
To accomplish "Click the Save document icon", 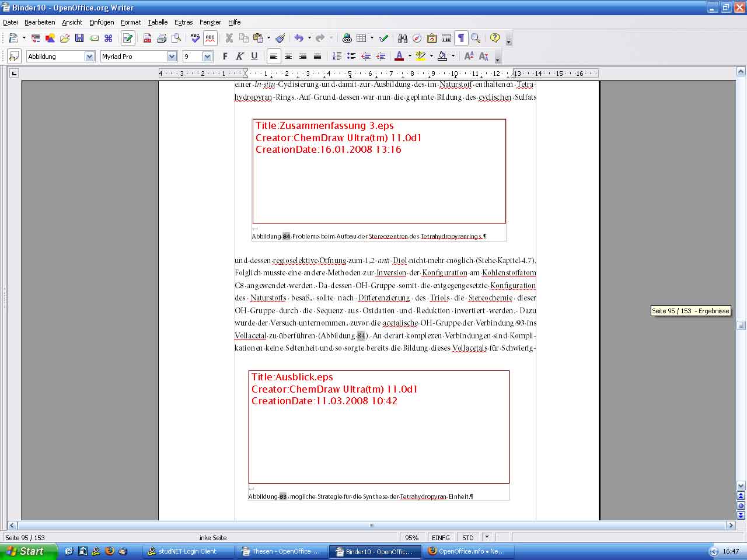I will coord(79,38).
